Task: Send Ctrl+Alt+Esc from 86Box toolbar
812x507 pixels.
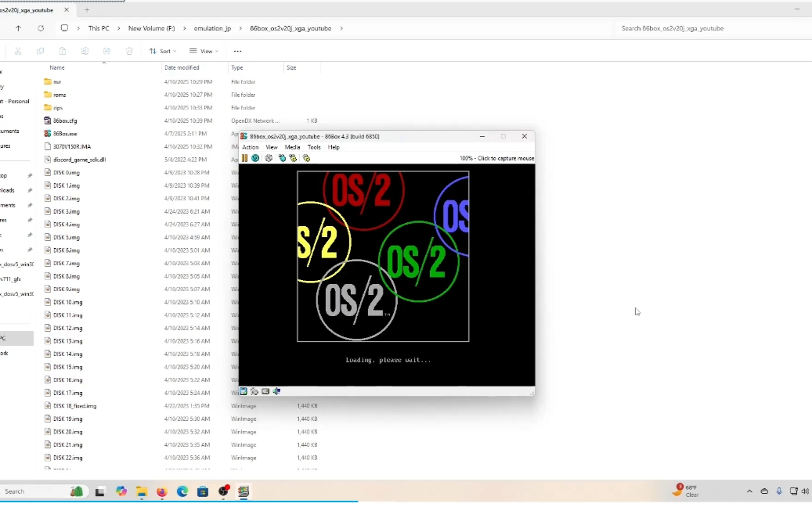Action: [293, 158]
